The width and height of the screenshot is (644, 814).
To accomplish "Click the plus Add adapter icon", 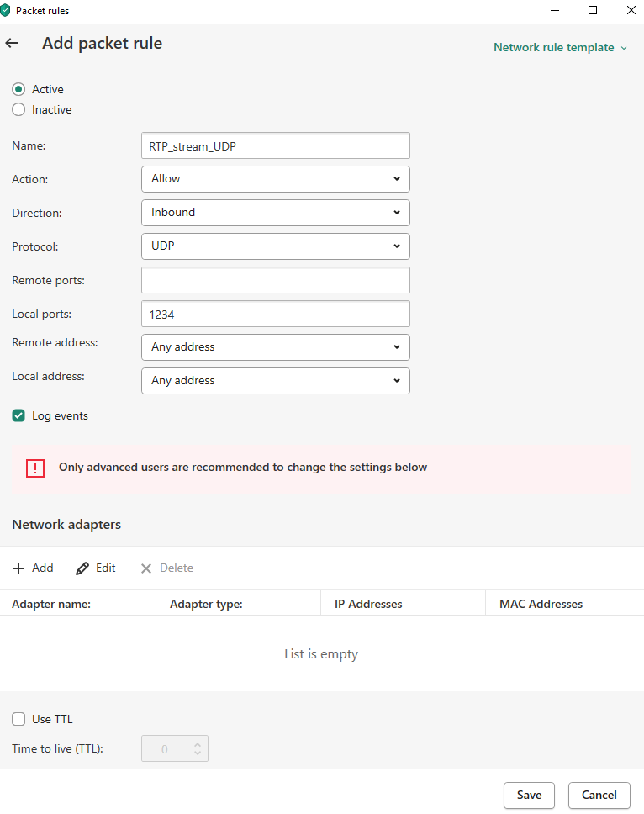I will 18,568.
